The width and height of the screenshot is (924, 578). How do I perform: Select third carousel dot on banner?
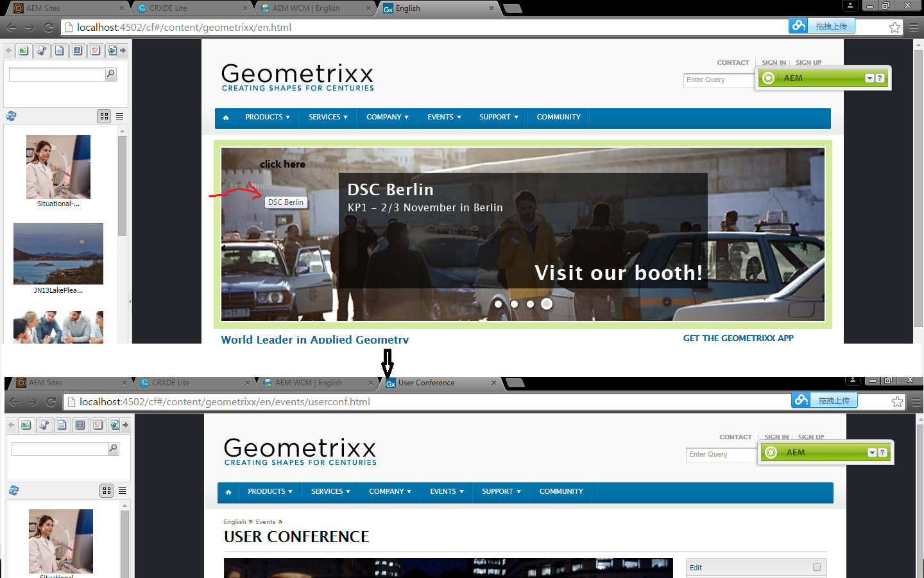coord(530,304)
